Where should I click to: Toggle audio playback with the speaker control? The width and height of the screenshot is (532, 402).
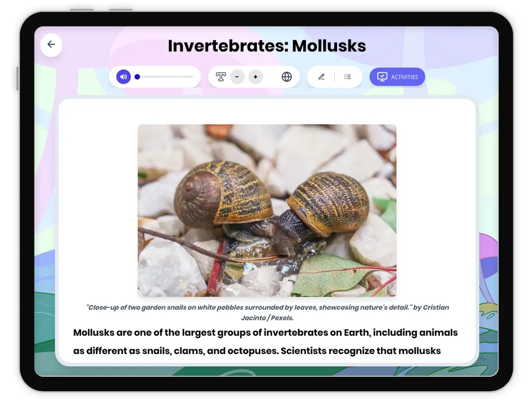[123, 76]
